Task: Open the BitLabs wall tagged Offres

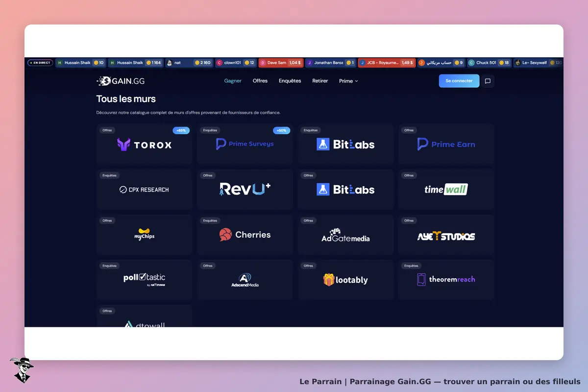Action: 345,190
